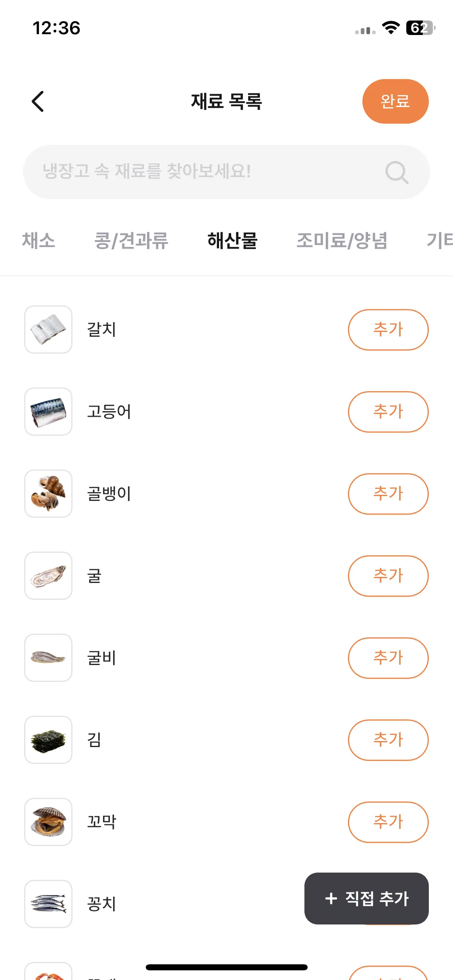Add 고등어 to the ingredient list

pos(388,412)
